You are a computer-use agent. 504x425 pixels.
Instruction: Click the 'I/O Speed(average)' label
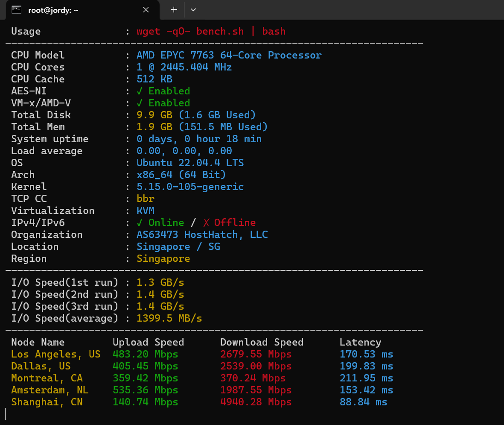pyautogui.click(x=64, y=318)
